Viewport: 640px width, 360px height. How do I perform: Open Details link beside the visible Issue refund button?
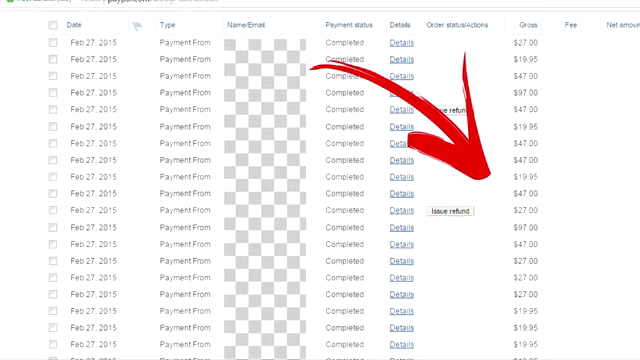402,210
